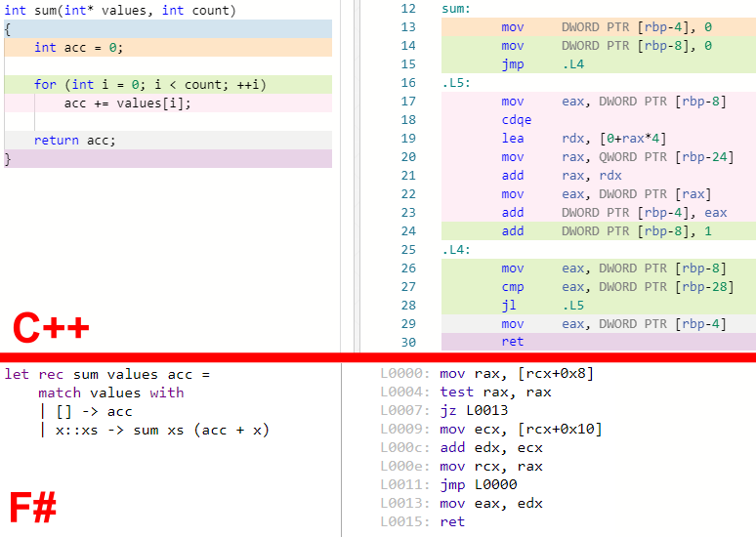Click the 'L0015: ret' line
Image resolution: width=756 pixels, height=537 pixels.
pos(422,521)
